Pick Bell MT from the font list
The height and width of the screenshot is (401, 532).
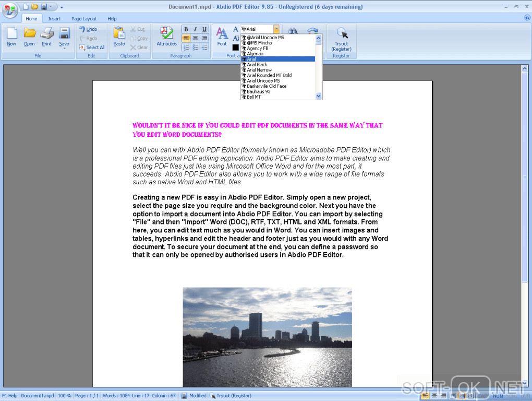pyautogui.click(x=278, y=97)
